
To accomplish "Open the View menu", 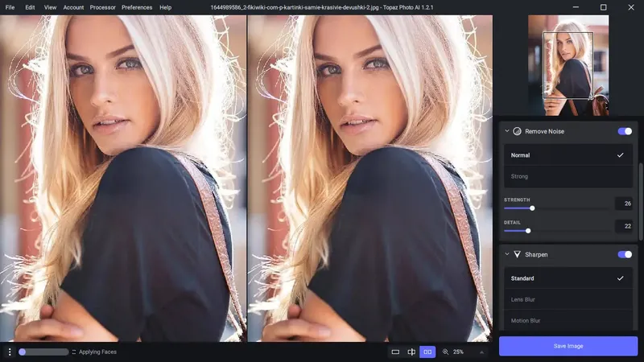I will coord(50,7).
